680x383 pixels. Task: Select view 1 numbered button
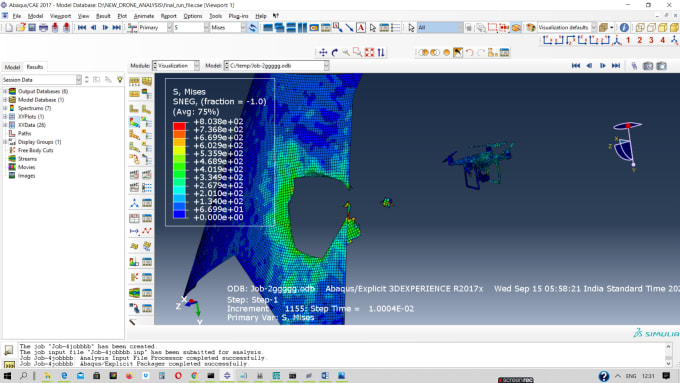[628, 40]
